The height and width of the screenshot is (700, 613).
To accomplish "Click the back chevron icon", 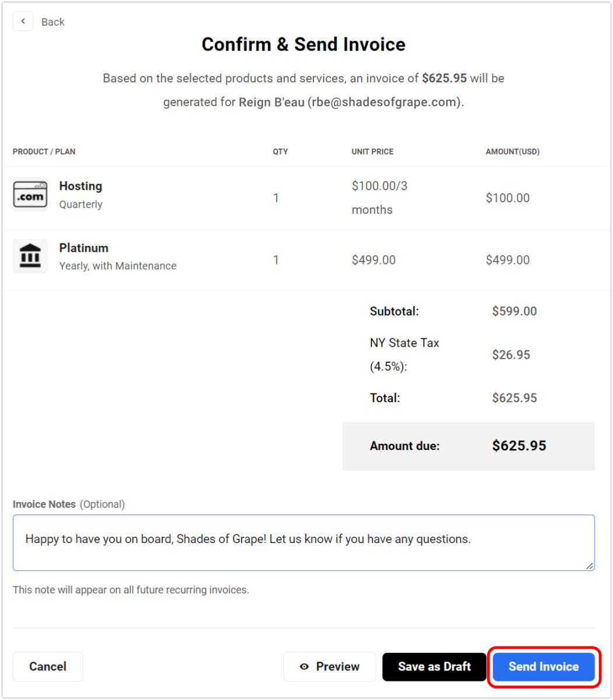I will point(23,21).
